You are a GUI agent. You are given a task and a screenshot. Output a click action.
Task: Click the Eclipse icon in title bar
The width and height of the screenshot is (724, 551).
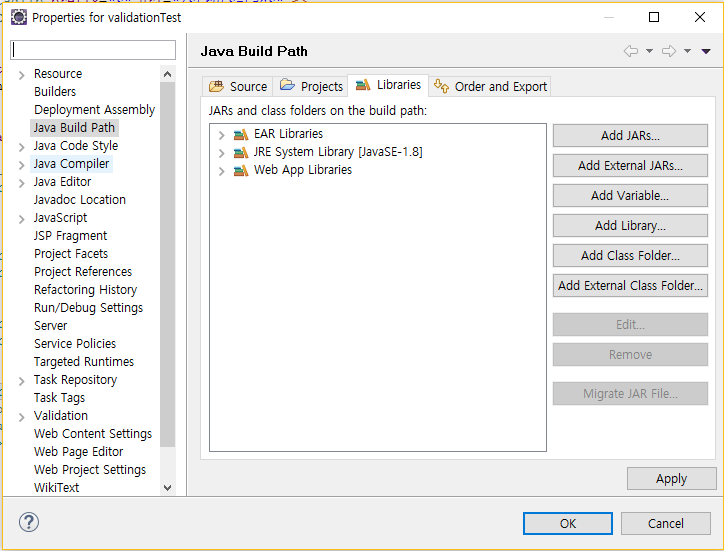19,18
